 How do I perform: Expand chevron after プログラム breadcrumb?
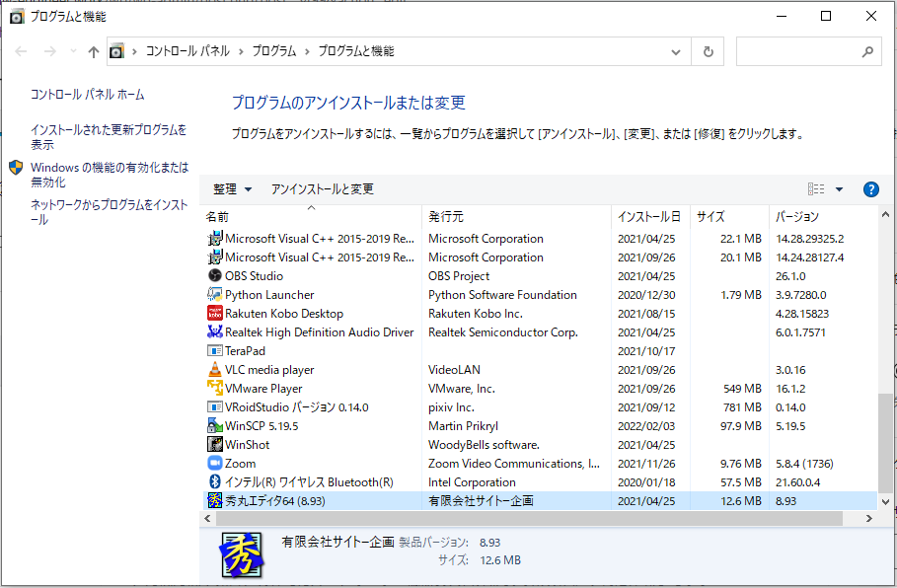pyautogui.click(x=307, y=51)
